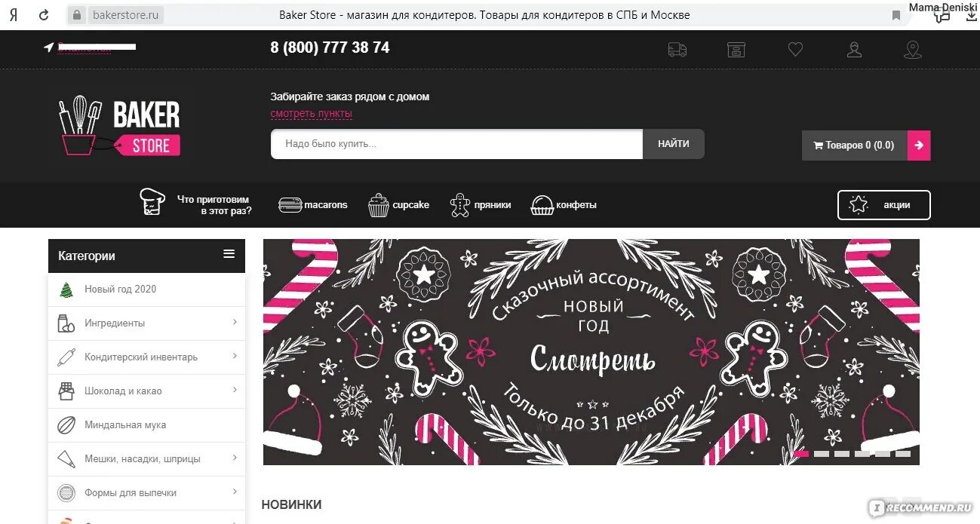Expand the Шоколад и какао category
980x524 pixels.
pos(146,391)
